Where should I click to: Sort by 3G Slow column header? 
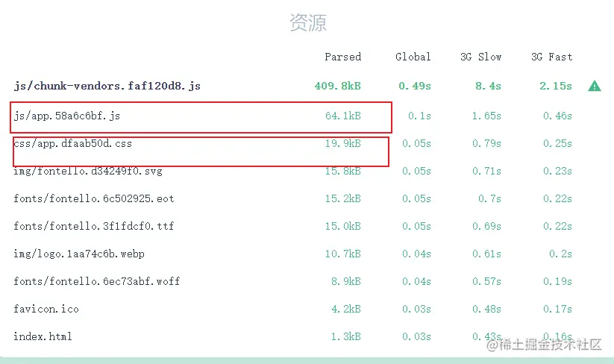[480, 57]
